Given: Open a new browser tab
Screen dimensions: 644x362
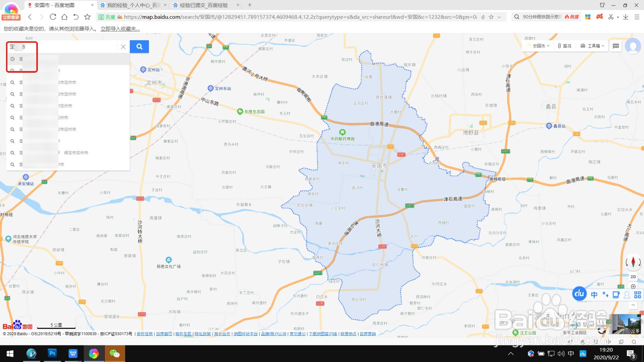Looking at the screenshot, I should (x=250, y=5).
